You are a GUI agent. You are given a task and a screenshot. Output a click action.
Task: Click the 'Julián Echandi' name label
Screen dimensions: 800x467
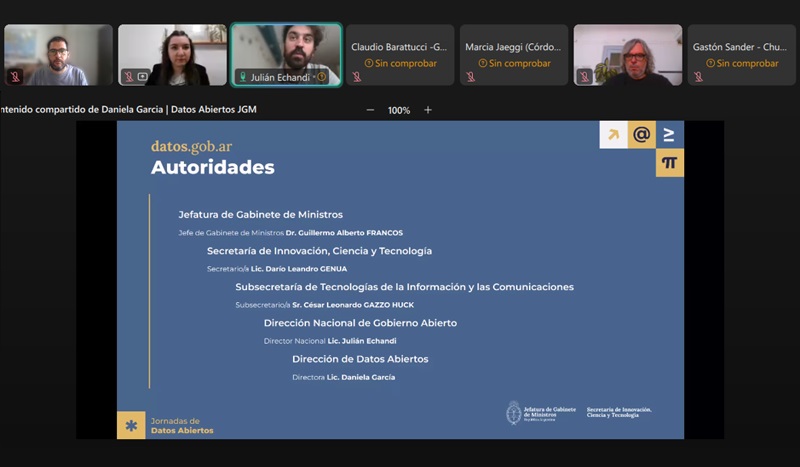(x=280, y=78)
